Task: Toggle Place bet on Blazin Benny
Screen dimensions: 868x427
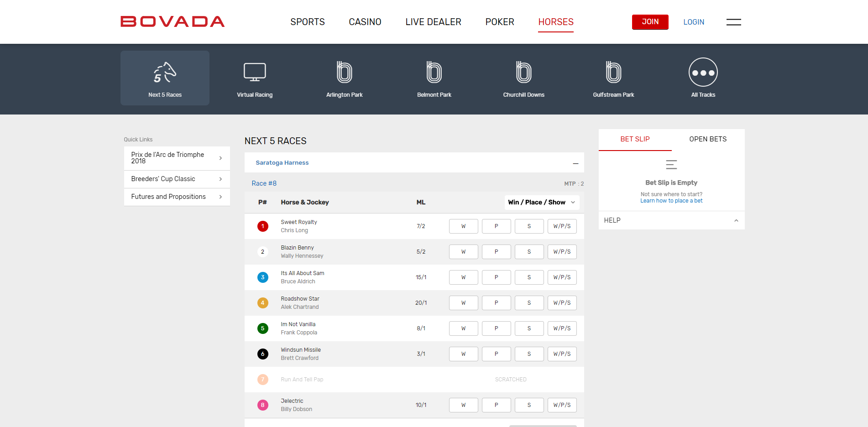Action: tap(496, 251)
